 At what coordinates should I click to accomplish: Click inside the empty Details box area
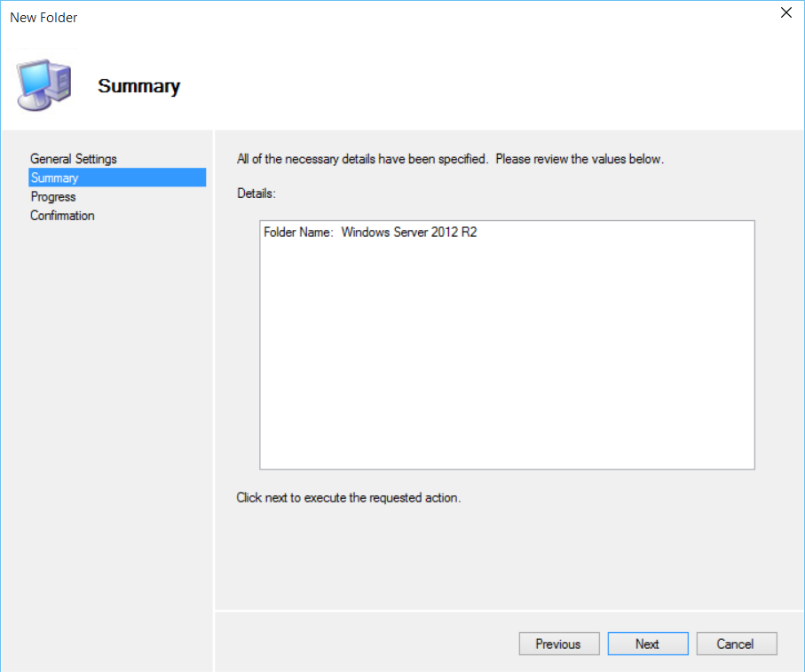[x=506, y=355]
